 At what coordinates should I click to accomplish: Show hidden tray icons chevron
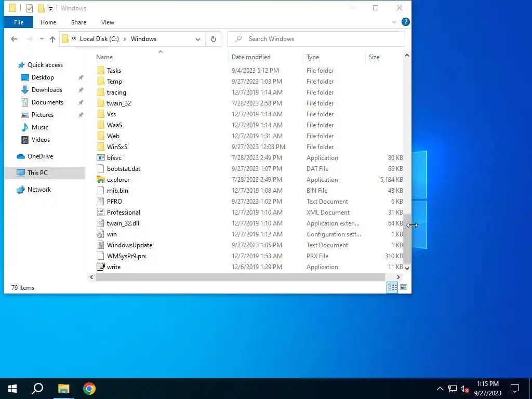click(x=440, y=389)
